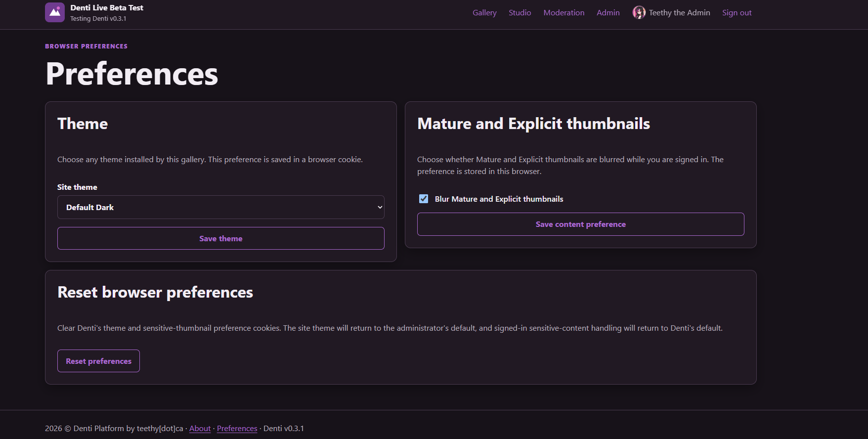Open Teethy the Admin profile name
Screen dimensions: 868x439
tap(680, 13)
